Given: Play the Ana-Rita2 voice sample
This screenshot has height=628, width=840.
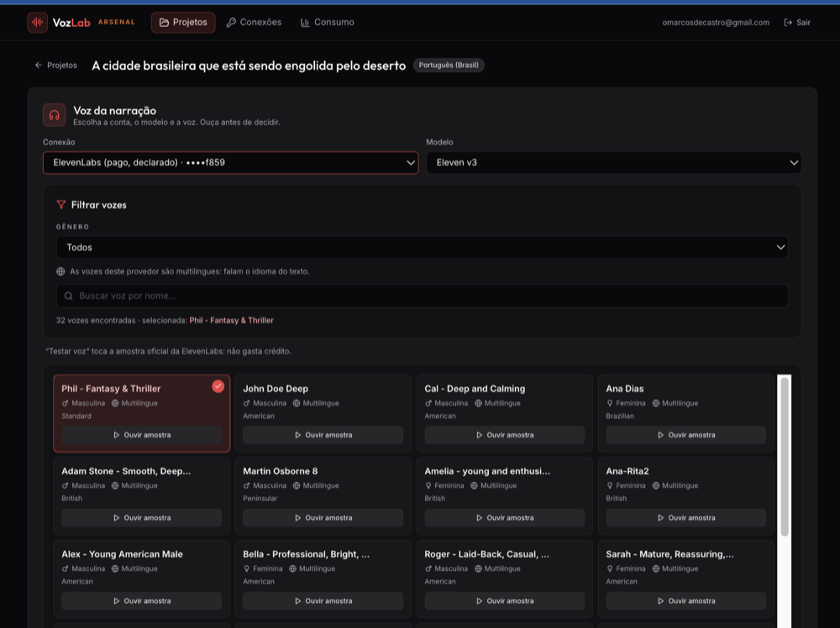Looking at the screenshot, I should point(685,518).
